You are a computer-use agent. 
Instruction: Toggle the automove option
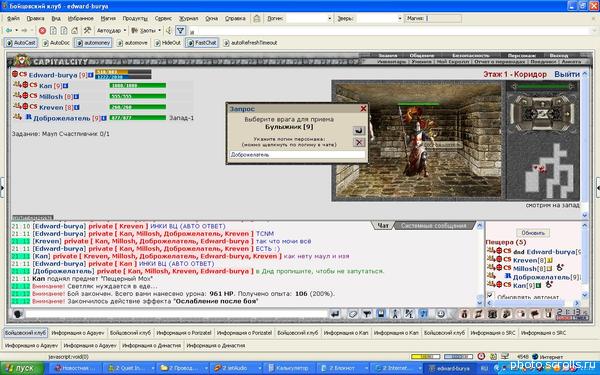pyautogui.click(x=132, y=43)
